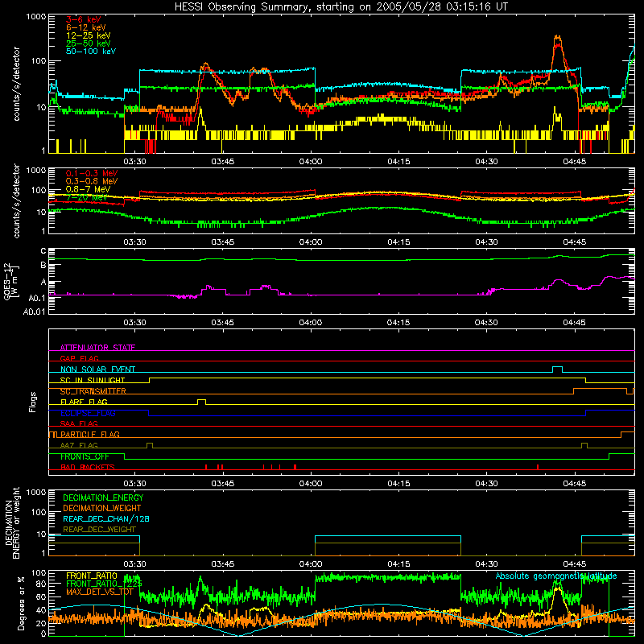Click the 04:00 tick label under decimation panel
The width and height of the screenshot is (644, 644).
(311, 564)
